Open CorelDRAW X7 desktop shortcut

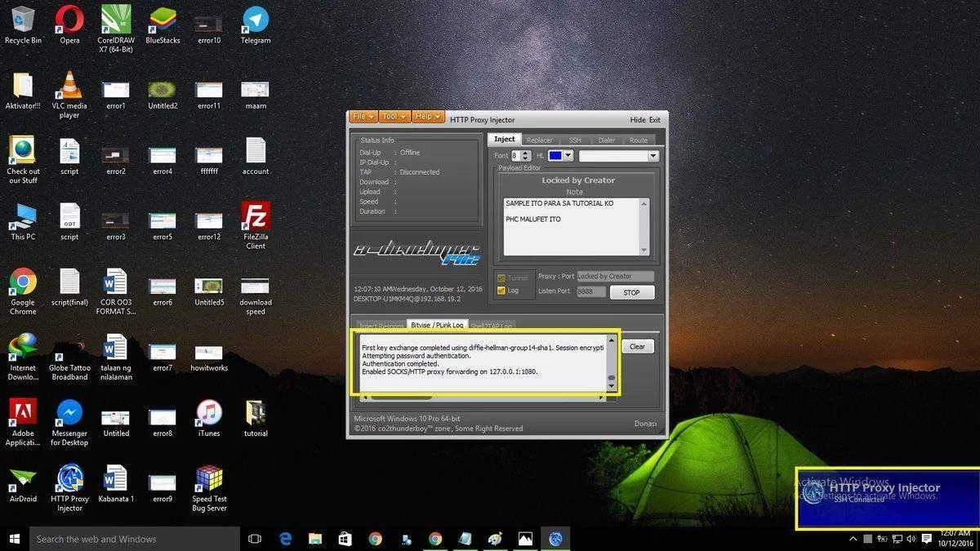pyautogui.click(x=115, y=29)
